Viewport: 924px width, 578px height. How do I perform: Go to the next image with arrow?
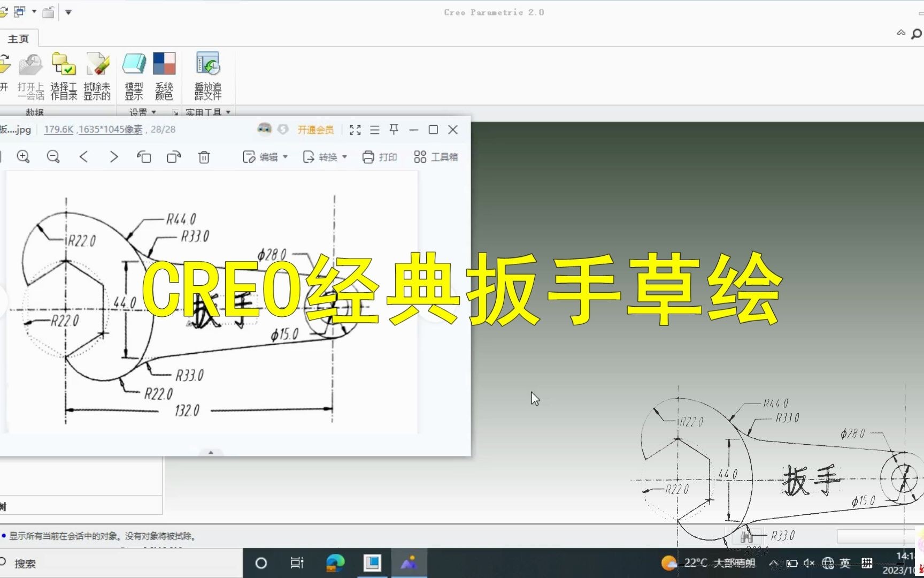pos(113,156)
